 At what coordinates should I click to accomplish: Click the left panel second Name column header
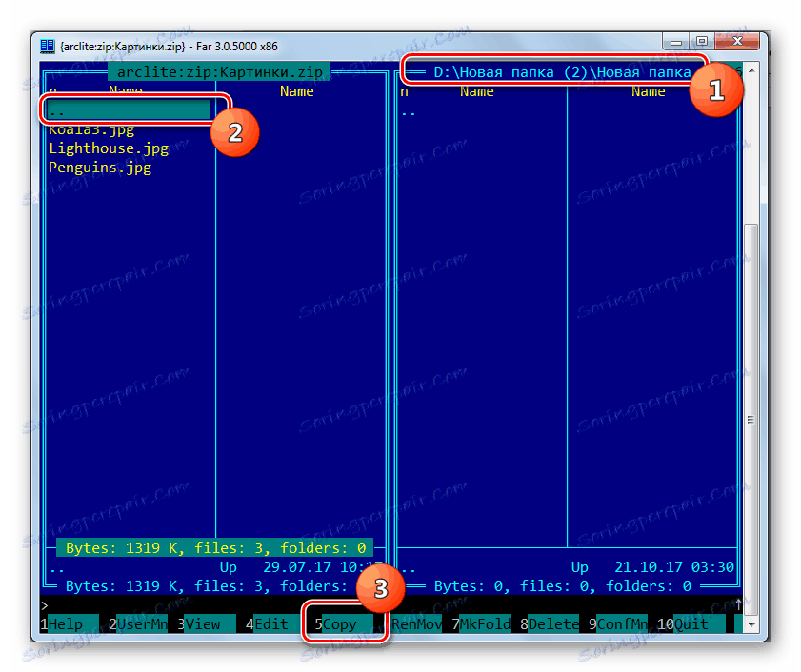[297, 91]
